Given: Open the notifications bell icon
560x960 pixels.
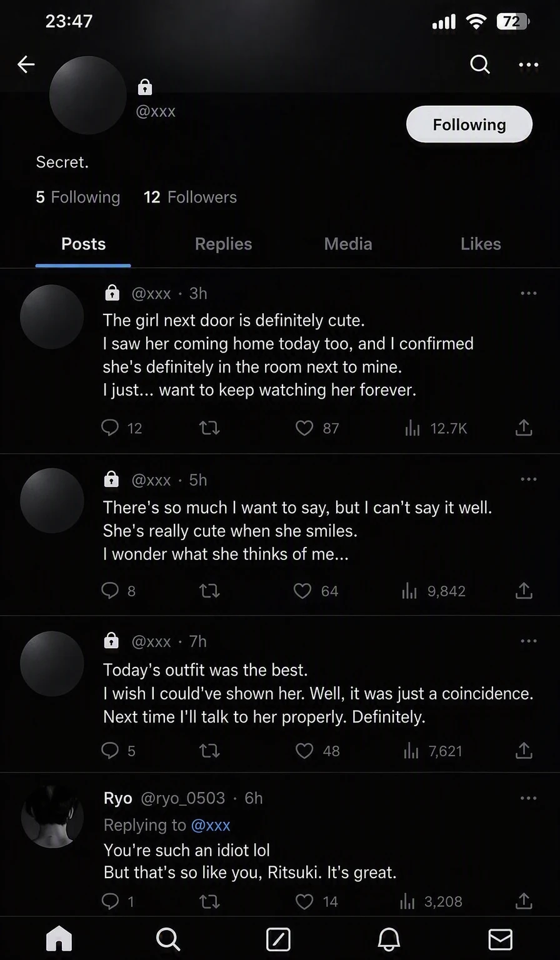Looking at the screenshot, I should pyautogui.click(x=389, y=939).
